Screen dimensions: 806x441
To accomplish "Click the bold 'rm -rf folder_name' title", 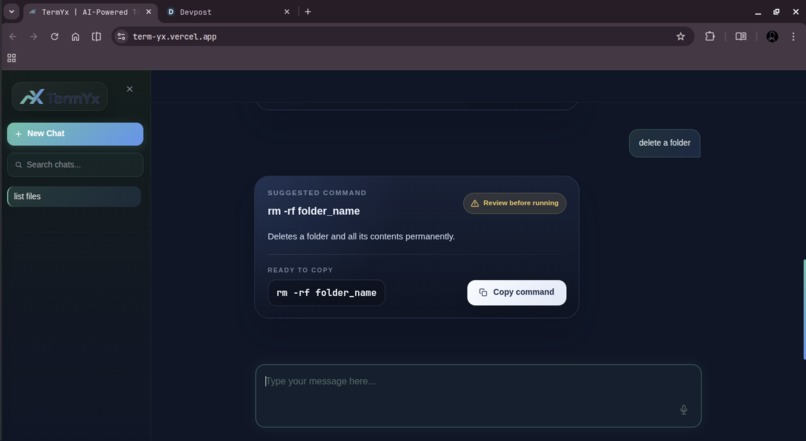I will [314, 211].
